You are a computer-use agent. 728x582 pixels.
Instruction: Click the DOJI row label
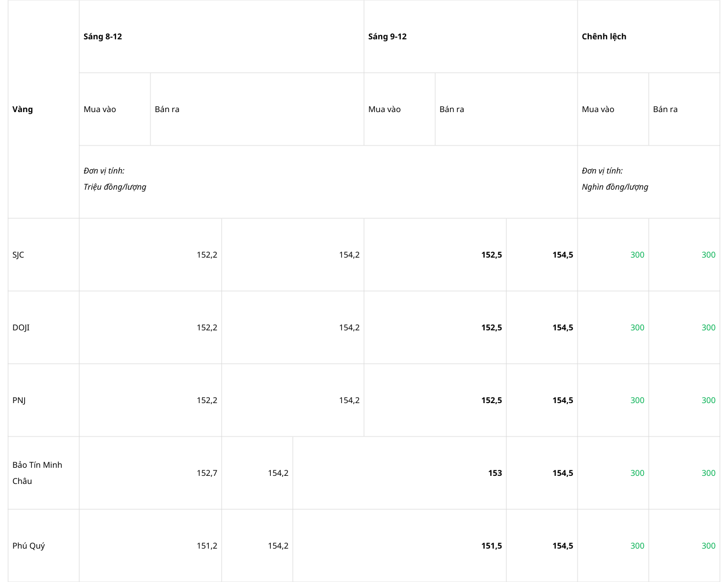[x=21, y=328]
